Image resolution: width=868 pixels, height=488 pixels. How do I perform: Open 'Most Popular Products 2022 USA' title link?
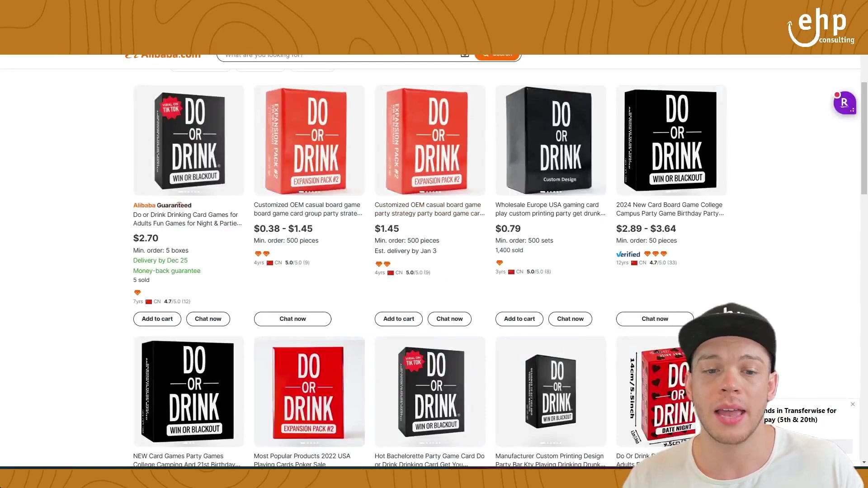point(302,460)
